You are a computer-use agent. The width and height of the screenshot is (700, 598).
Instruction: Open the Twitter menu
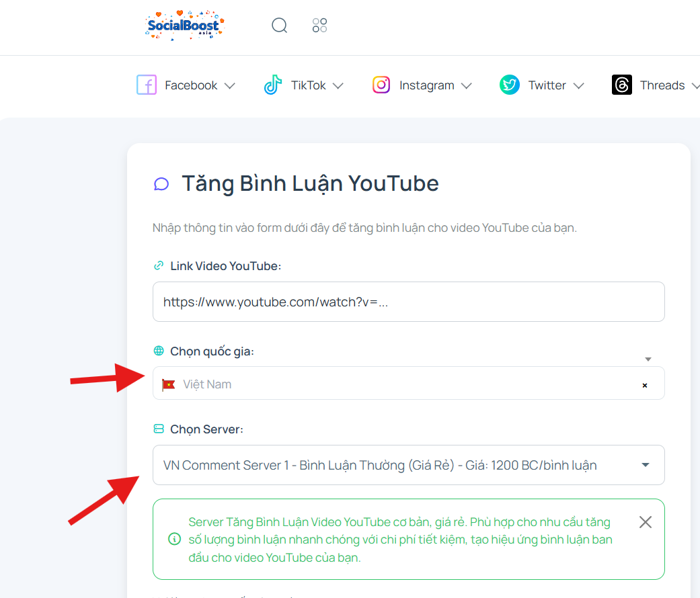pos(542,85)
